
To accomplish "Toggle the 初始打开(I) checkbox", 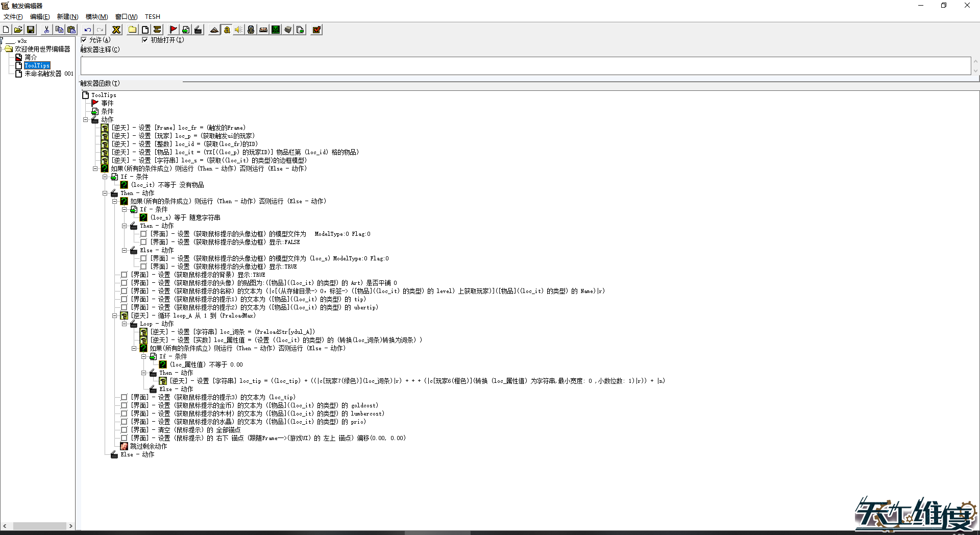I will (145, 40).
